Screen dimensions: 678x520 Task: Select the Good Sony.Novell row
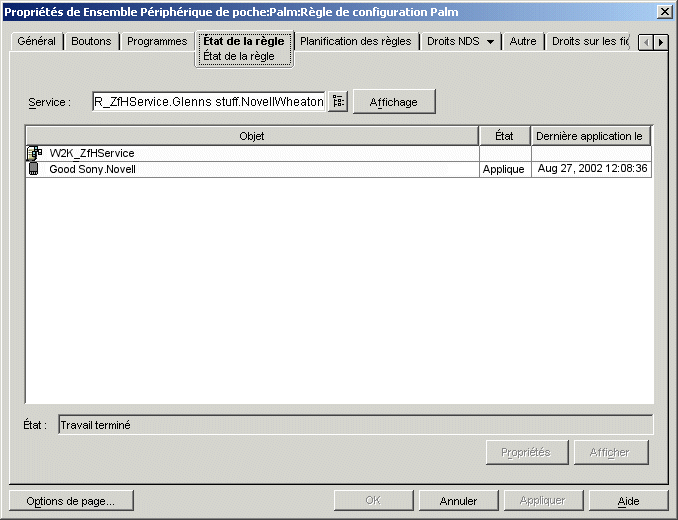(339, 169)
